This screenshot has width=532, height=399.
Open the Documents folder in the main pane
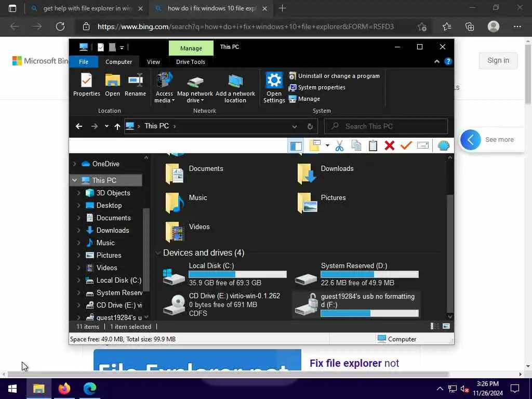click(x=194, y=173)
